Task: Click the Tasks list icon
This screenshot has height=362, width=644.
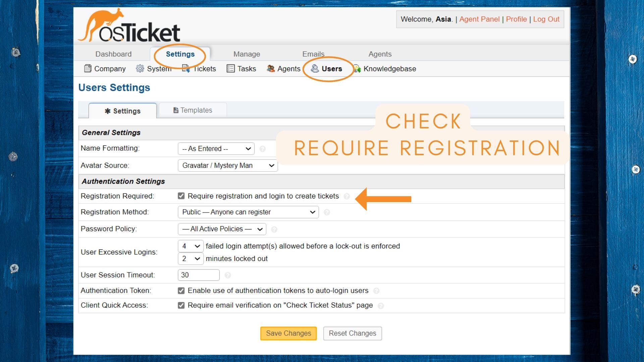Action: pos(230,69)
